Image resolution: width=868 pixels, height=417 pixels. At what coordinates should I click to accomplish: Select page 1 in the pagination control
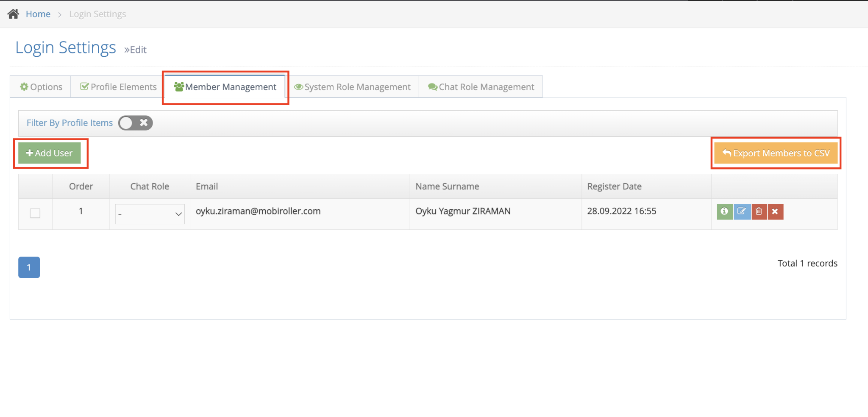(x=28, y=267)
